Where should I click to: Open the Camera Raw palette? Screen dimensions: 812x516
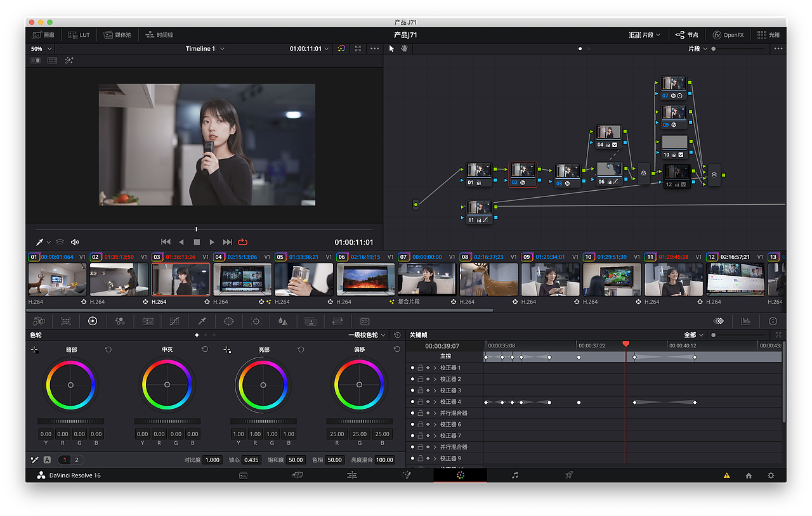(39, 321)
